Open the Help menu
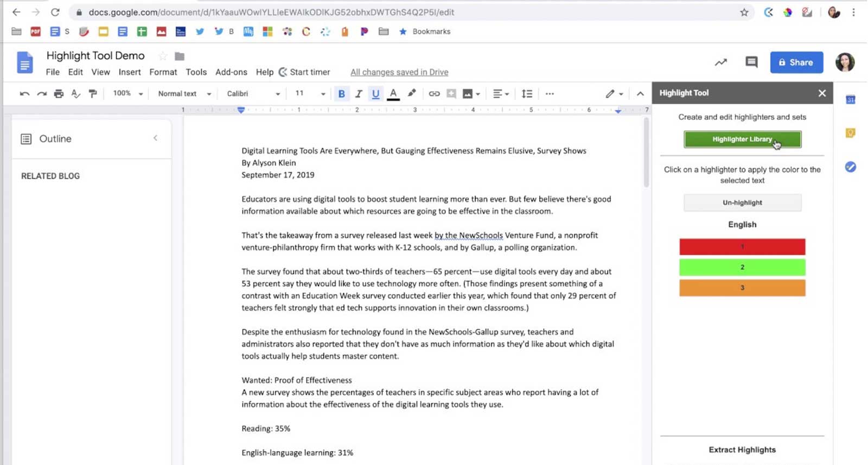 coord(265,72)
